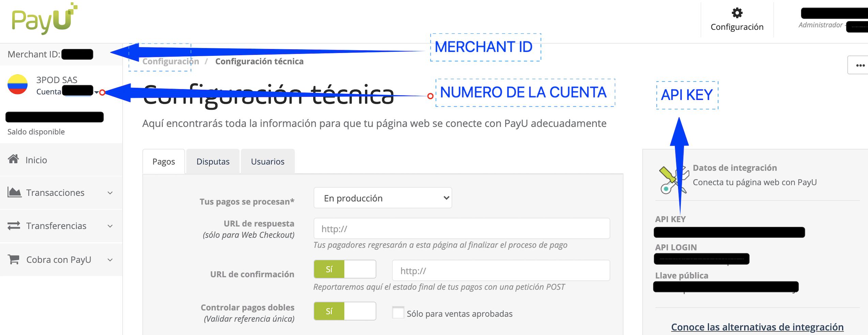Open Configuración via the gear icon
The height and width of the screenshot is (335, 868).
tap(737, 13)
